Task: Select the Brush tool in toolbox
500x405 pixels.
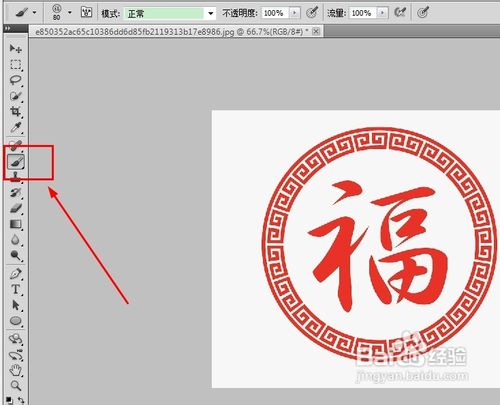Action: pyautogui.click(x=16, y=162)
